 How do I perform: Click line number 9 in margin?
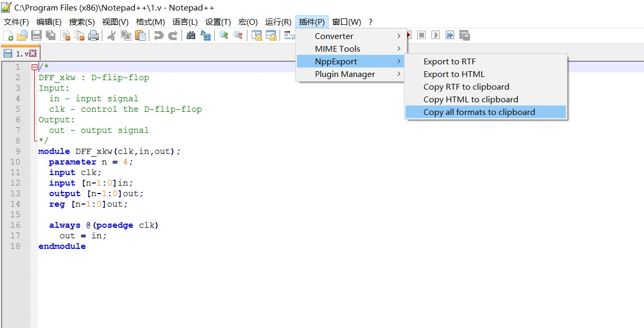pos(17,151)
